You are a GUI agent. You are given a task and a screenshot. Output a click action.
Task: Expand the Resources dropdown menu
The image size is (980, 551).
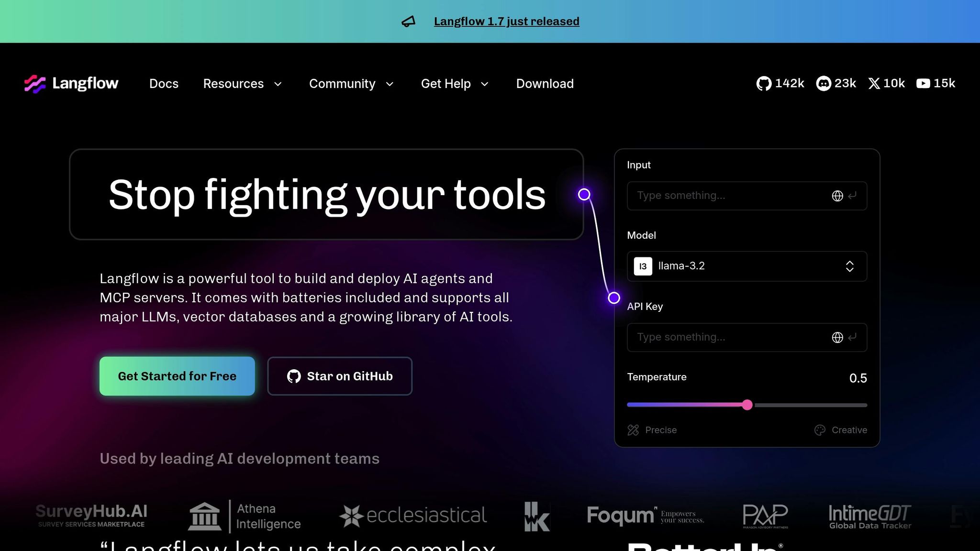click(x=243, y=84)
